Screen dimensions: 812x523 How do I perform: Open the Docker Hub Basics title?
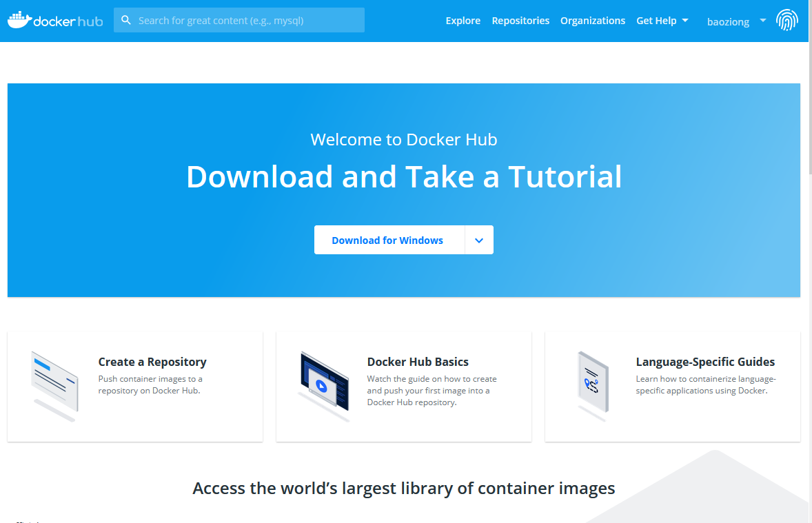point(418,362)
